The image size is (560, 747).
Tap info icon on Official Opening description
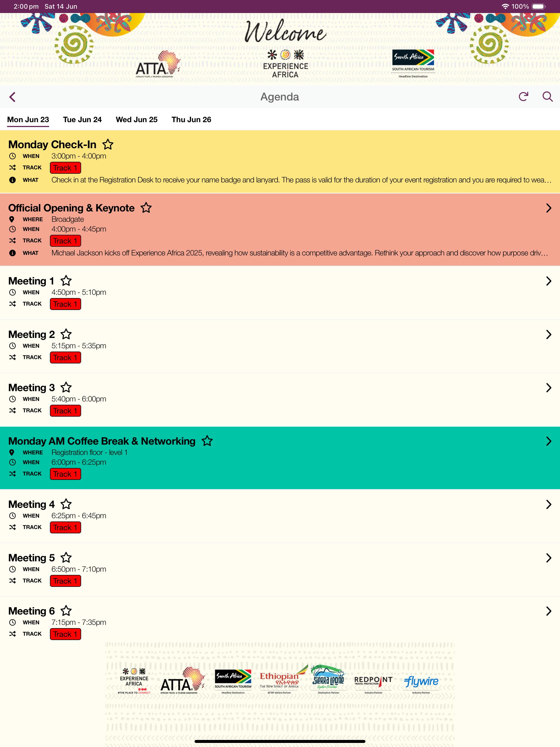pos(12,253)
